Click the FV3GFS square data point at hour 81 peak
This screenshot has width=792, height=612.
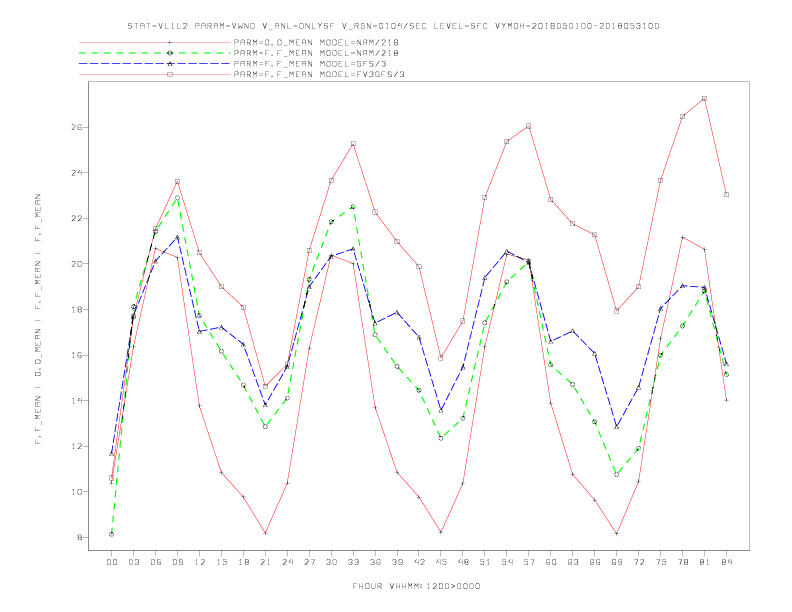704,98
